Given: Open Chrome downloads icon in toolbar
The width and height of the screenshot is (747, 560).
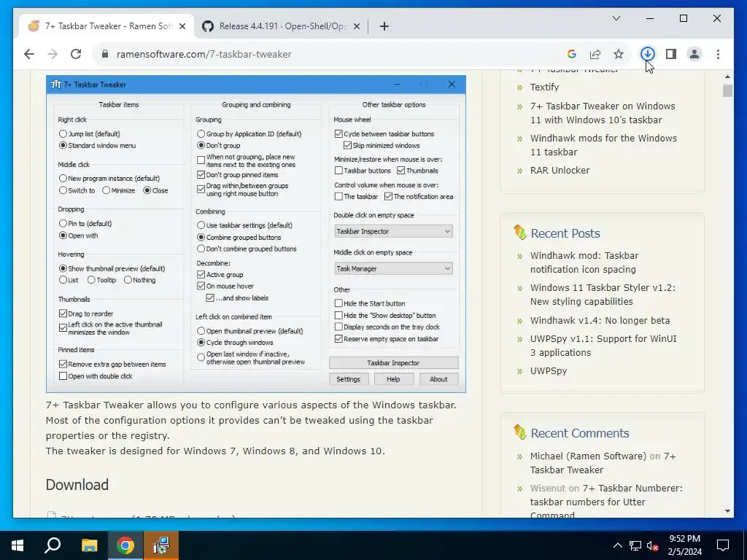Looking at the screenshot, I should tap(647, 54).
